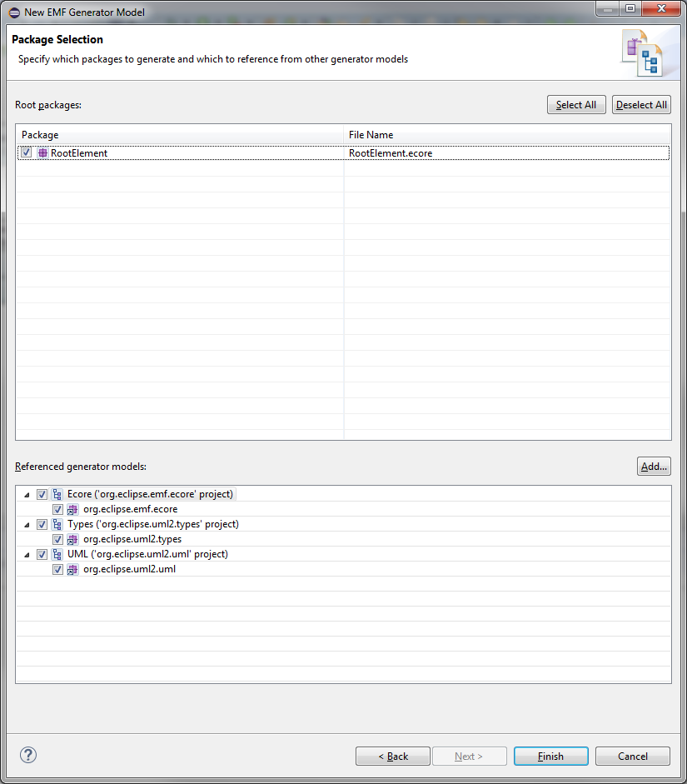687x784 pixels.
Task: Click the Package Selection wizard banner image
Action: (643, 53)
